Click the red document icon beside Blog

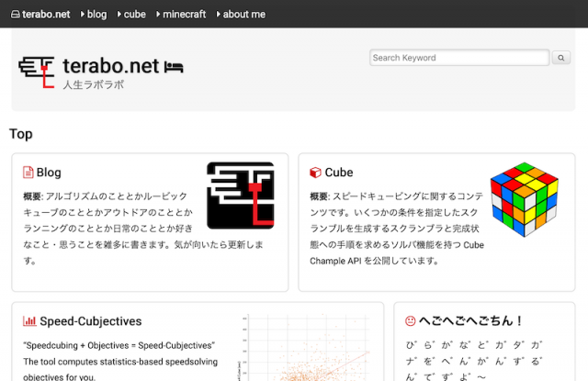point(28,173)
